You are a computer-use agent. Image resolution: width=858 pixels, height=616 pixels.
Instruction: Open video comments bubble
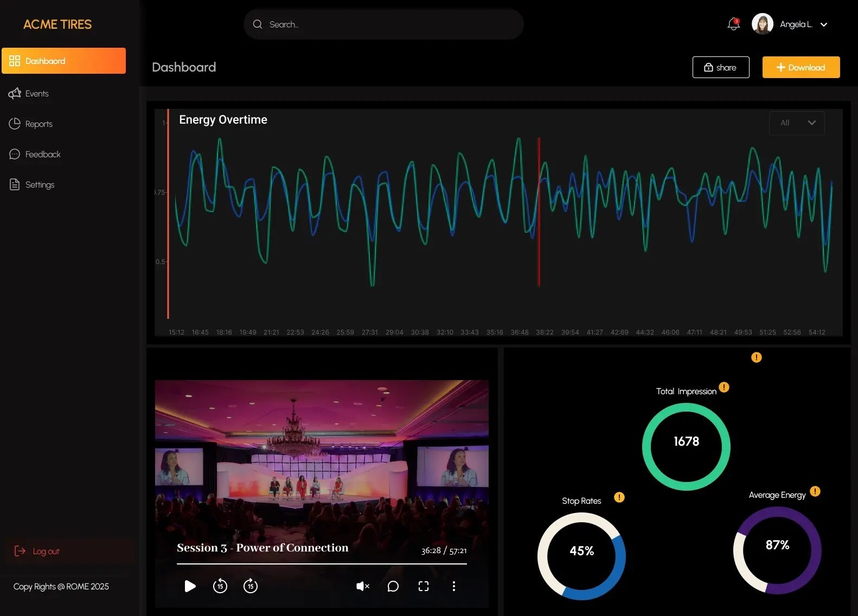click(393, 586)
